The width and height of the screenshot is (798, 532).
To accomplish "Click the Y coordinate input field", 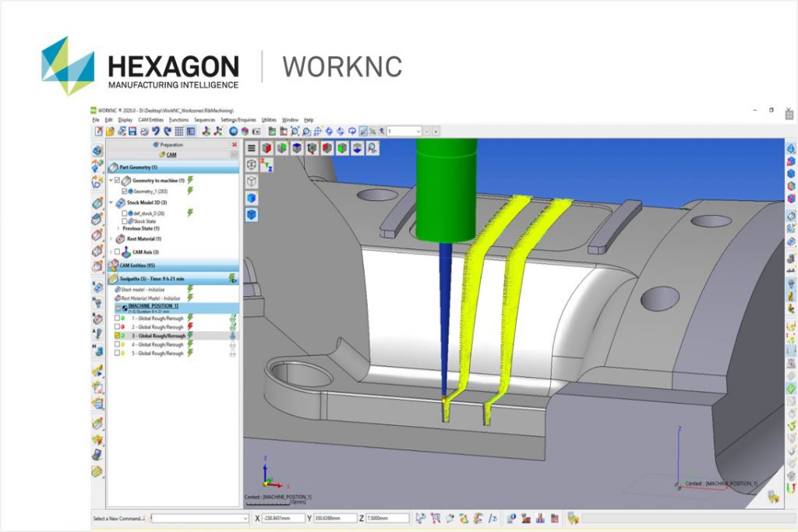I will (335, 518).
